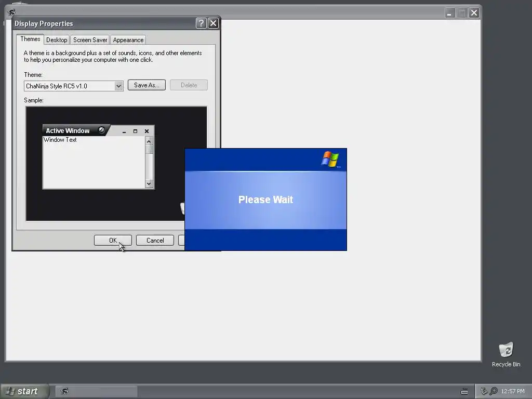Viewport: 532px width, 399px height.
Task: Click the 12:57 PM clock
Action: [x=513, y=391]
